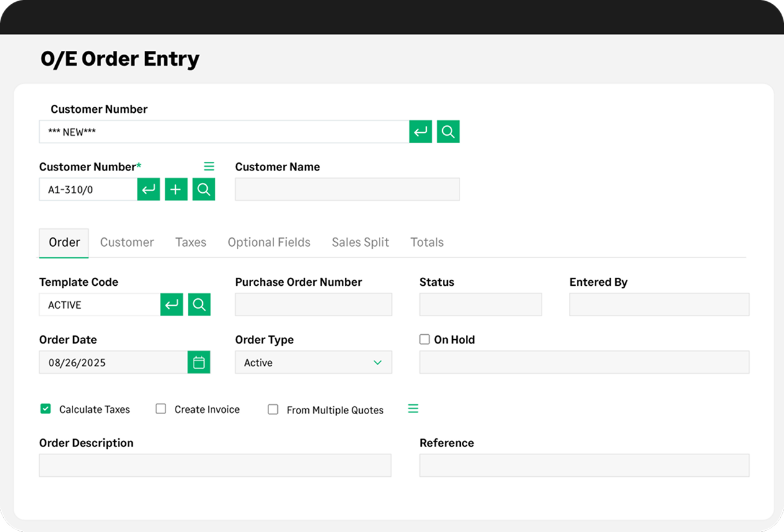Image resolution: width=784 pixels, height=532 pixels.
Task: Switch to the Customer tab
Action: tap(127, 242)
